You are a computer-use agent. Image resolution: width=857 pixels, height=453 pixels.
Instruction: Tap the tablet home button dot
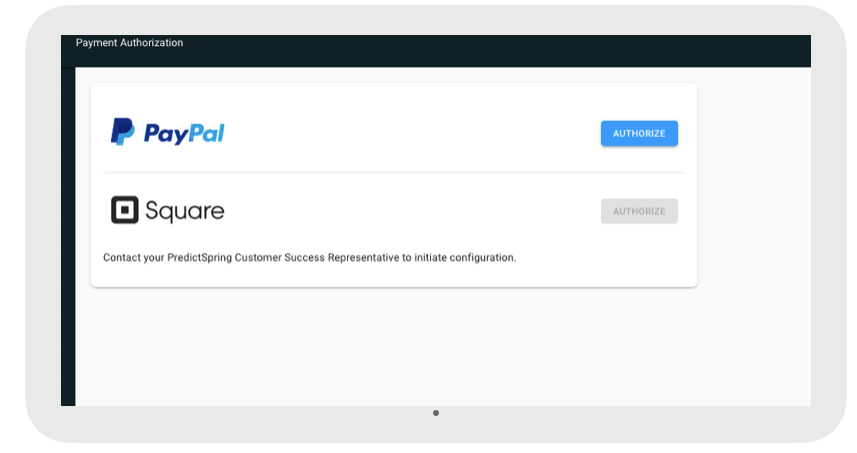(436, 413)
